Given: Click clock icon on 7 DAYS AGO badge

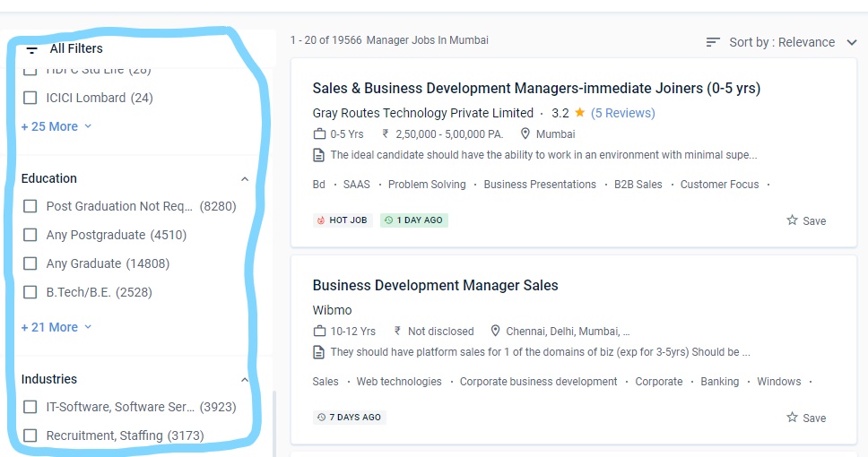Looking at the screenshot, I should tap(321, 418).
